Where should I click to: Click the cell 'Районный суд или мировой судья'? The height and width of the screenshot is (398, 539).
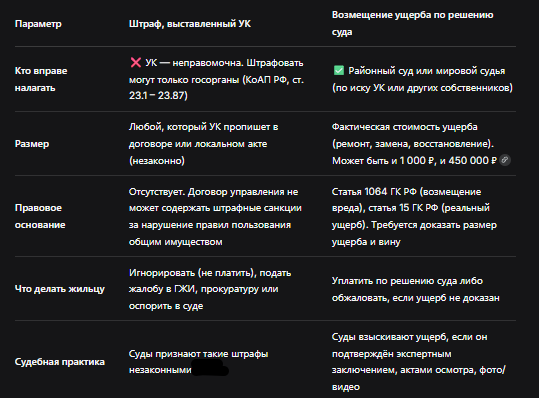pos(422,79)
